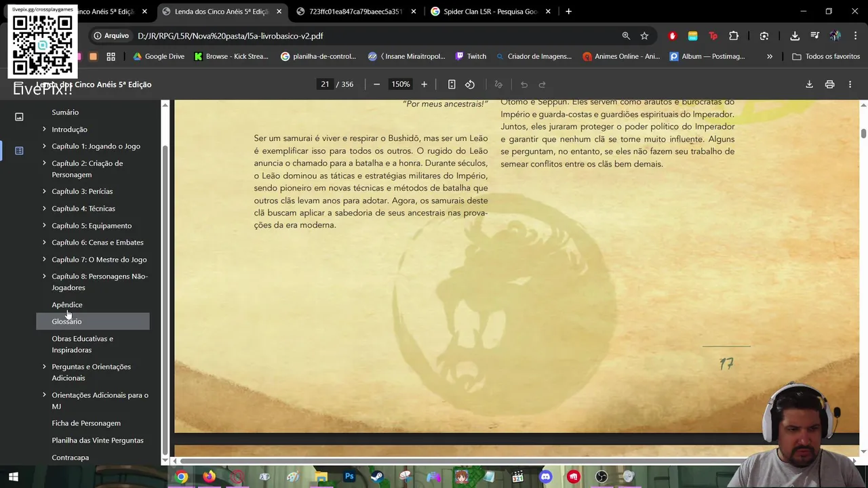
Task: Show more bookmarks with double chevron
Action: pyautogui.click(x=770, y=56)
